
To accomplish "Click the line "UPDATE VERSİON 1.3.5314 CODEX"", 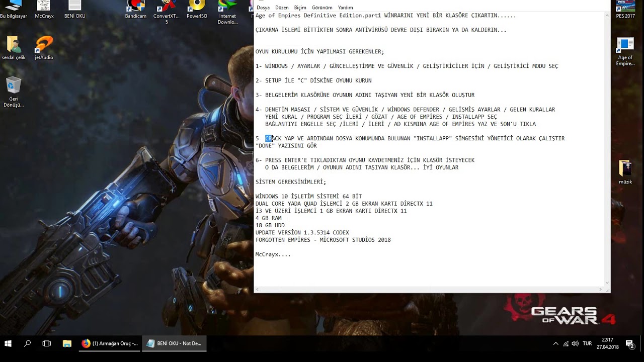I will [x=302, y=233].
